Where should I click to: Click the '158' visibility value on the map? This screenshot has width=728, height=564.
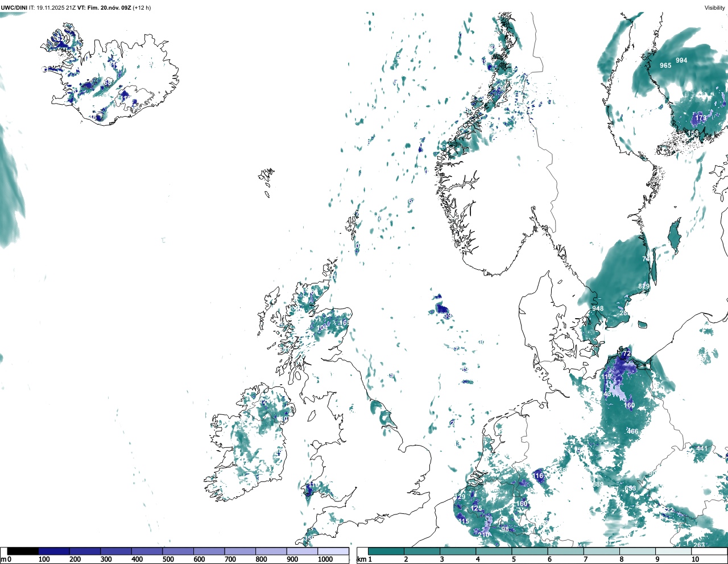(x=693, y=133)
